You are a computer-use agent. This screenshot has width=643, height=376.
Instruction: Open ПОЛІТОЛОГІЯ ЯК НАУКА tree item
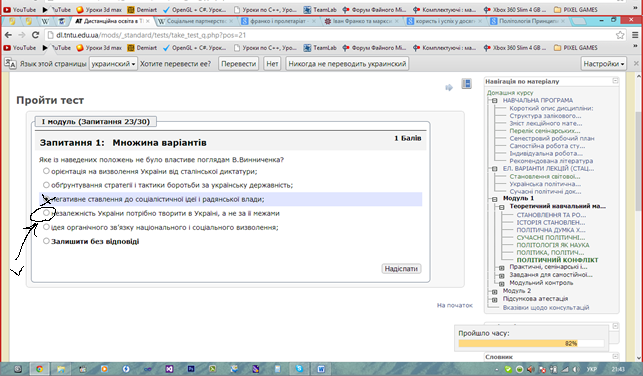click(x=553, y=245)
